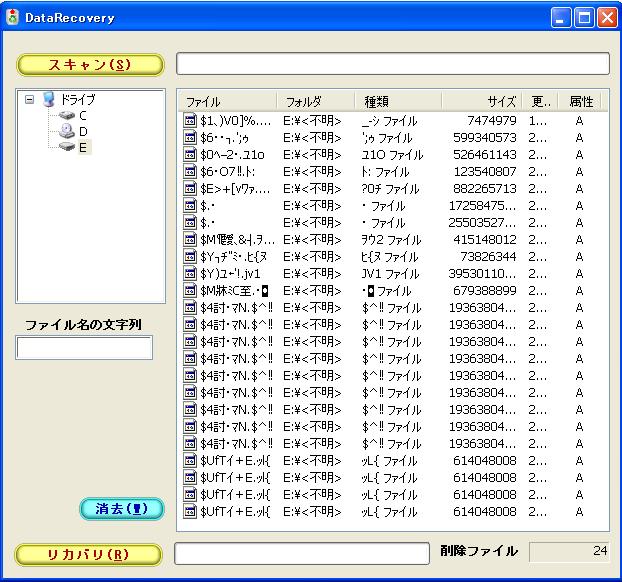Select the size value 526461143

click(485, 154)
